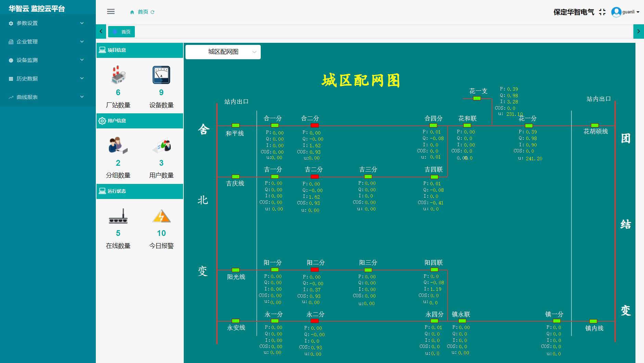The width and height of the screenshot is (644, 363).
Task: Click the 今日报警 count value 10
Action: click(162, 233)
